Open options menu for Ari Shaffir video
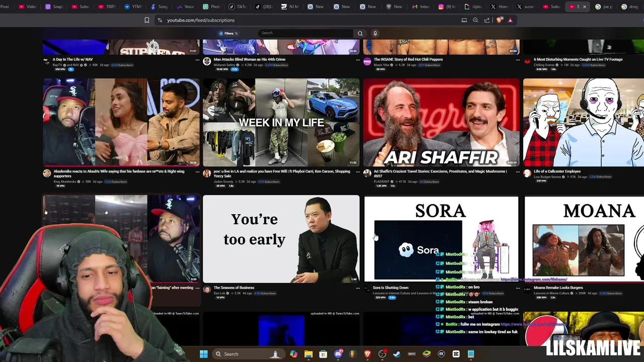 518,172
